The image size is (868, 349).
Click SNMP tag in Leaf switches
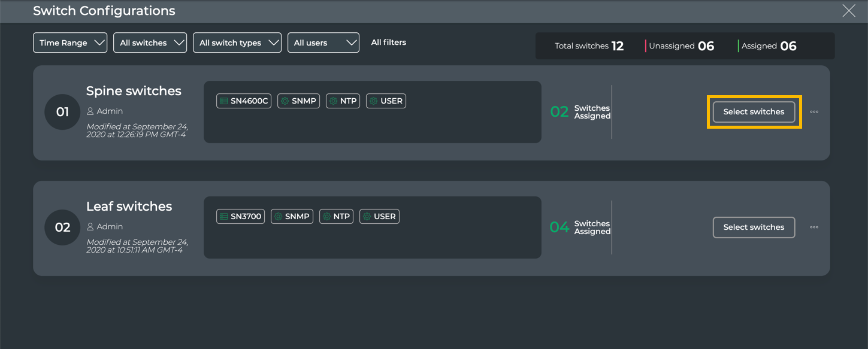click(292, 217)
